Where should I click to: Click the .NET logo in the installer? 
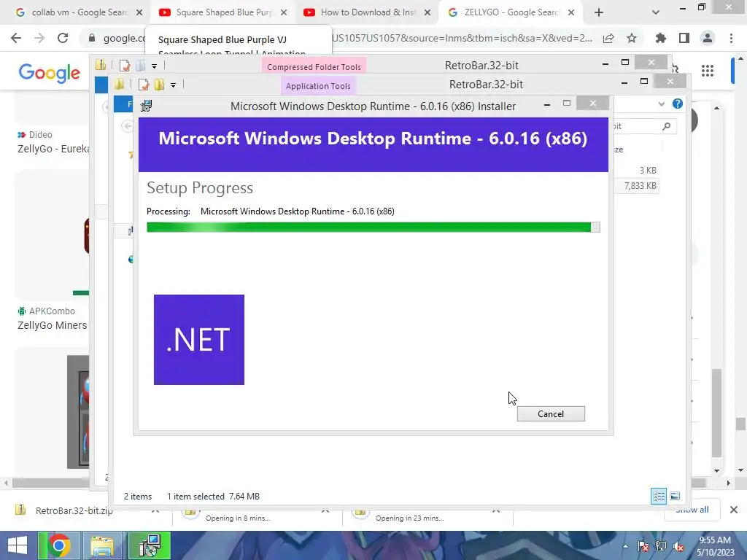point(199,340)
